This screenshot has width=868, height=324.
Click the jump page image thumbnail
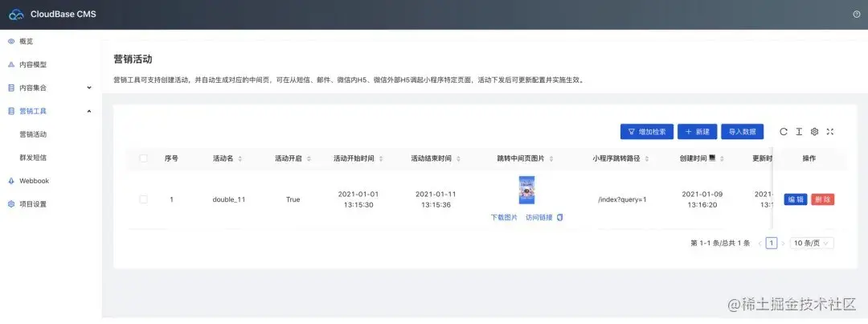tap(526, 190)
